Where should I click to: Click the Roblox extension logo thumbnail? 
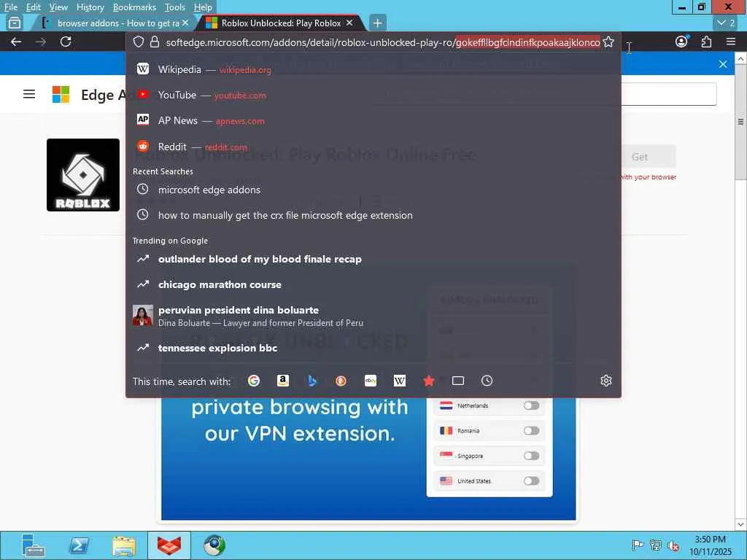point(83,175)
